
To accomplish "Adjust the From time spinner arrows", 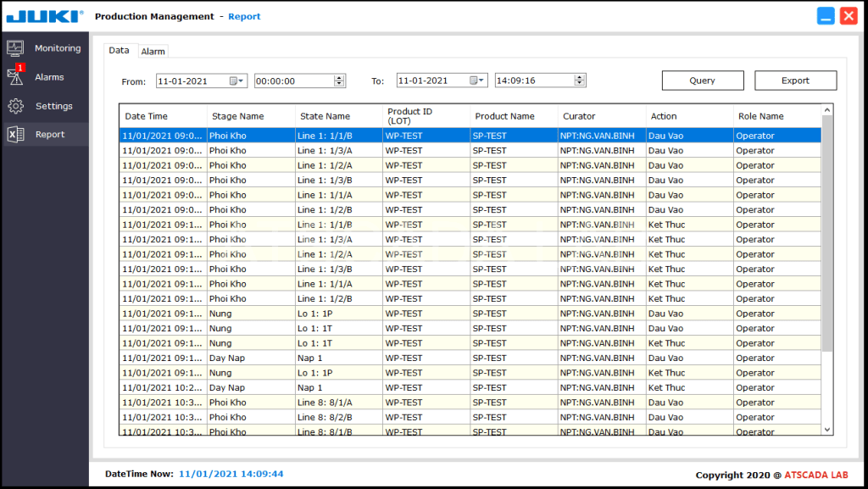I will pos(339,81).
